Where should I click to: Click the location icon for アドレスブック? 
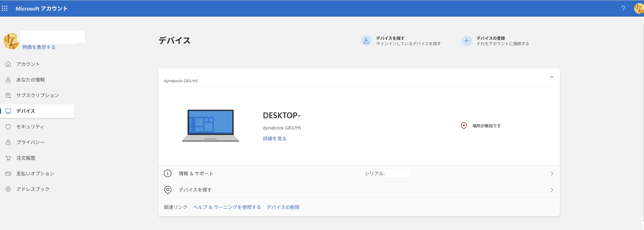pos(8,189)
